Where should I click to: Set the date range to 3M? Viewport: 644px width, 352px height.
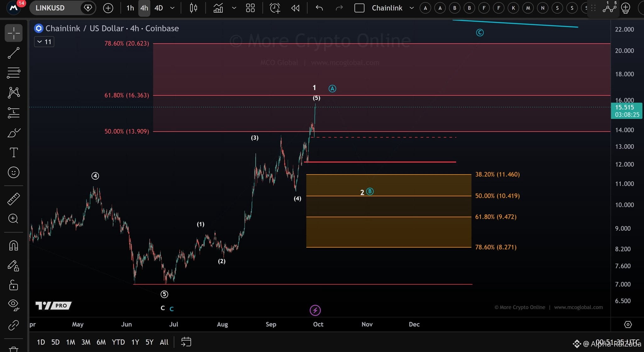click(86, 342)
